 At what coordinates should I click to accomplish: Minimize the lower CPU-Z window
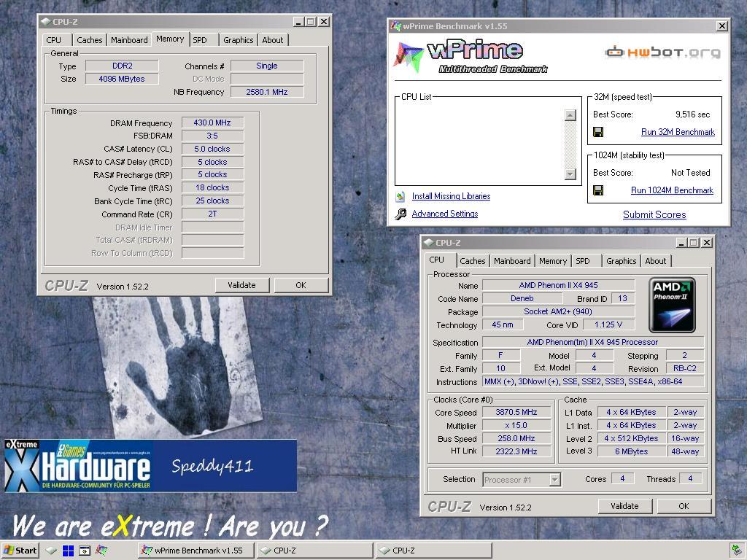[682, 243]
